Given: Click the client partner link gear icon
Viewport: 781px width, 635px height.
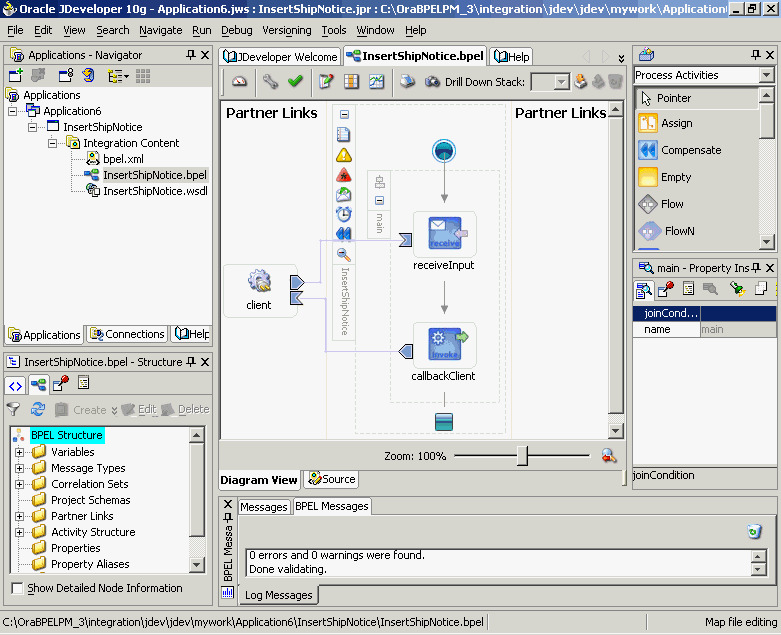Looking at the screenshot, I should click(259, 281).
